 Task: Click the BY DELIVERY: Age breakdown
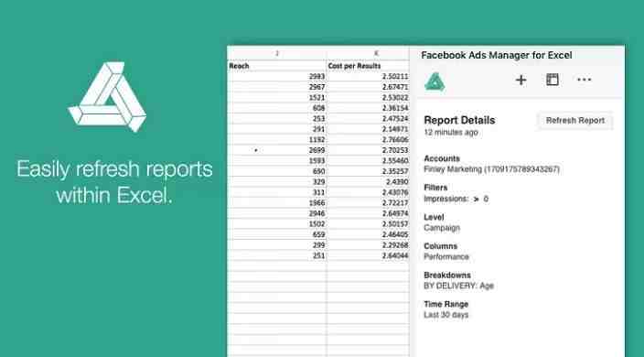pos(458,286)
